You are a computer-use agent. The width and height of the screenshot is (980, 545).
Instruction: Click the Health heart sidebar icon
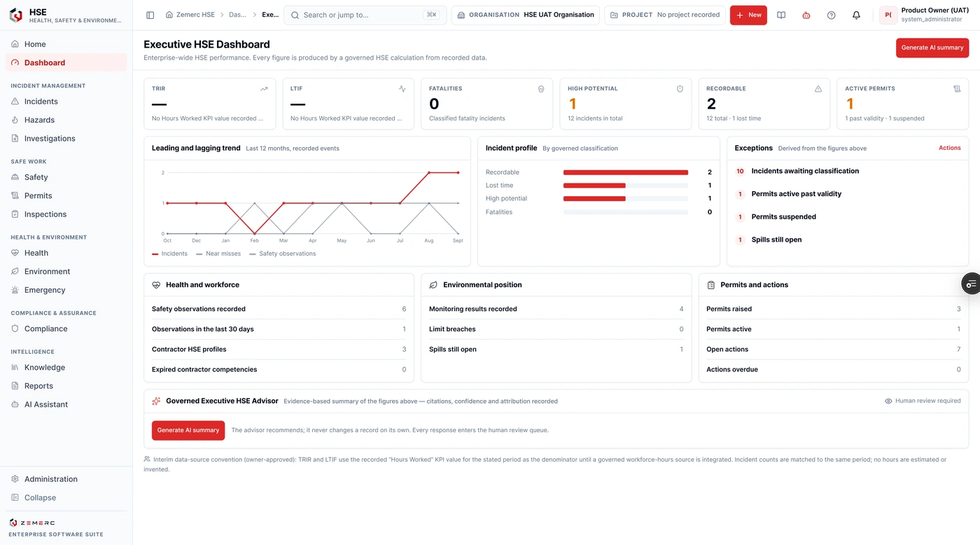(x=15, y=253)
